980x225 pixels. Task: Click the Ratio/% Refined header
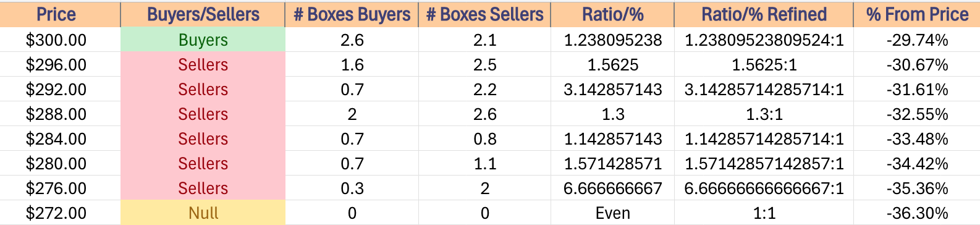pos(764,14)
